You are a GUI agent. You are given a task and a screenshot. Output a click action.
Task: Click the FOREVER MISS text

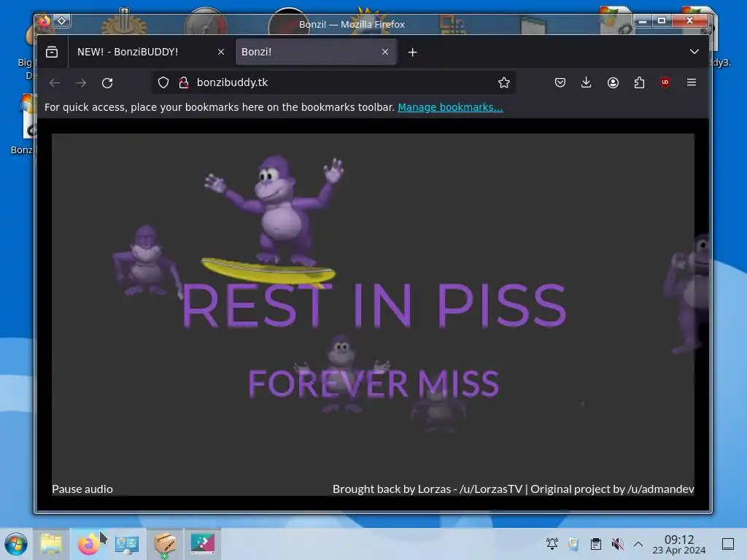(373, 384)
